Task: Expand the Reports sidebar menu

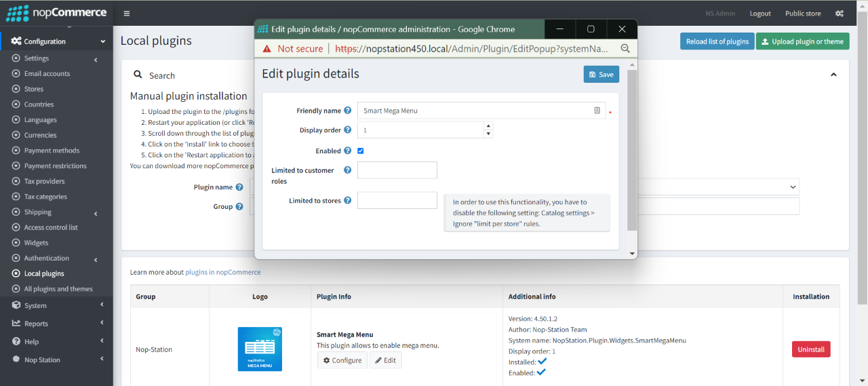Action: 102,323
